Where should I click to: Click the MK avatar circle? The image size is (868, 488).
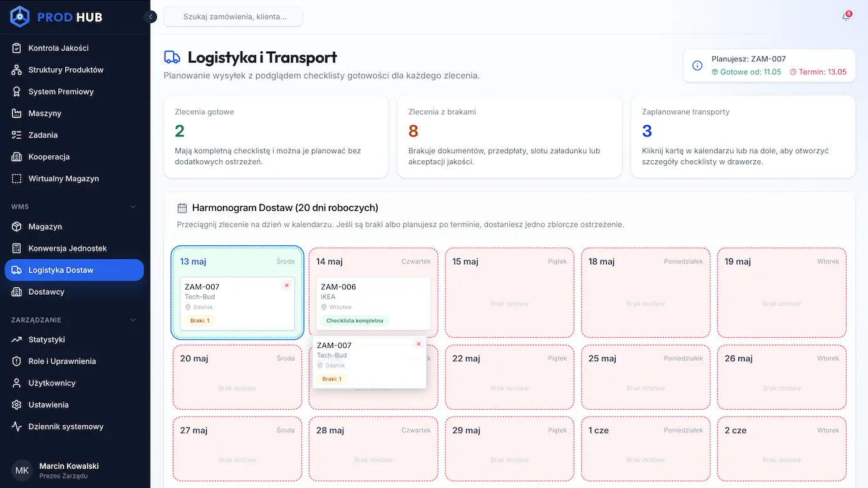pyautogui.click(x=22, y=470)
